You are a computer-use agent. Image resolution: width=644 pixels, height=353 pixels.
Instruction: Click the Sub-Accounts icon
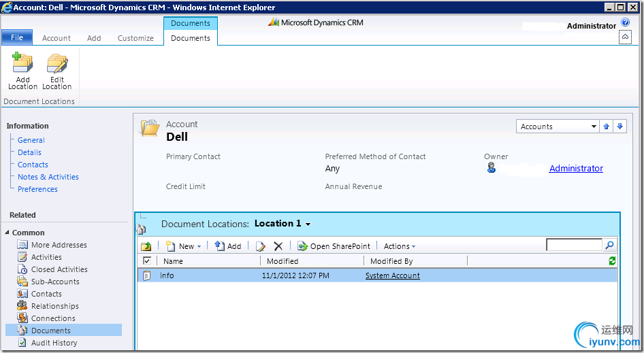coord(22,282)
